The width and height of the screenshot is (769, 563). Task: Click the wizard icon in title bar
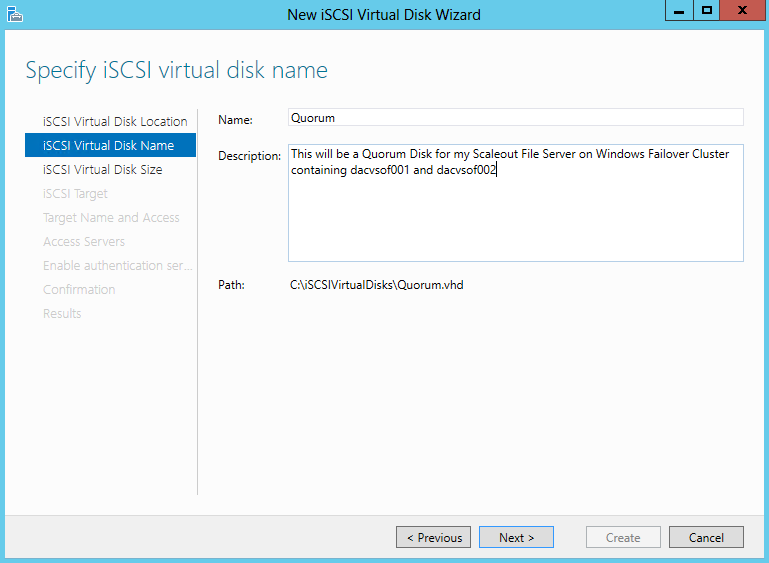click(x=15, y=14)
